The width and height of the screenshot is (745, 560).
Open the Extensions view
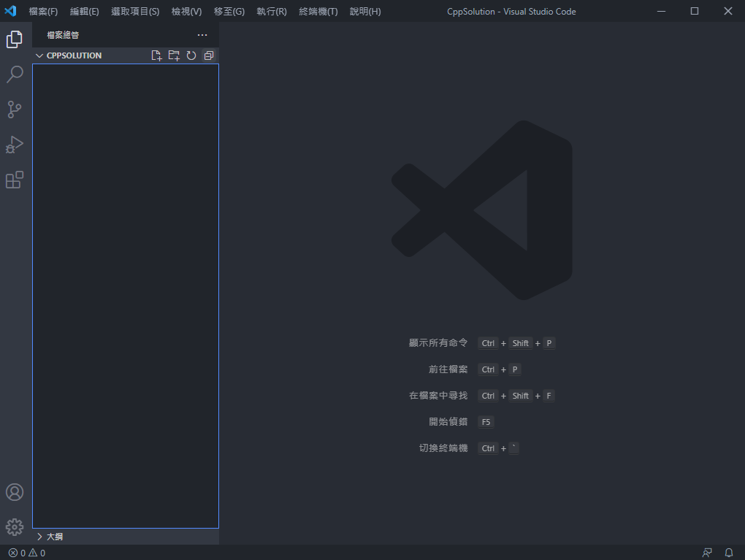[15, 180]
